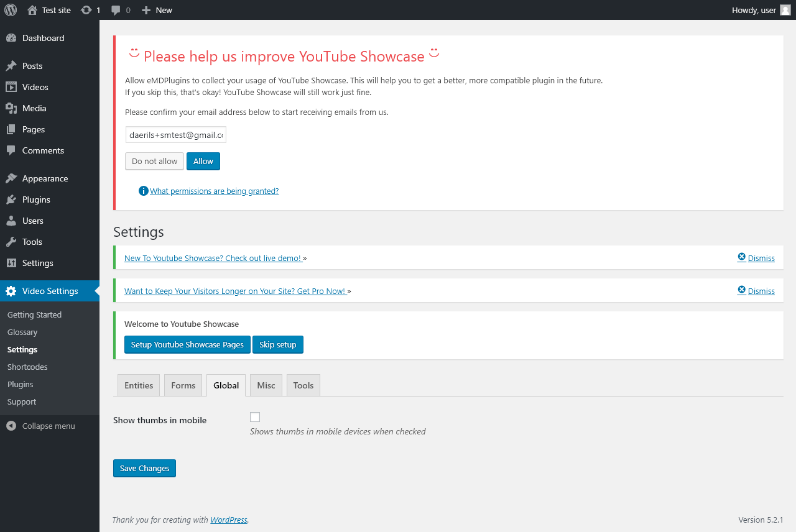Click the Show thumbs in mobile label
Image resolution: width=796 pixels, height=532 pixels.
click(x=160, y=420)
